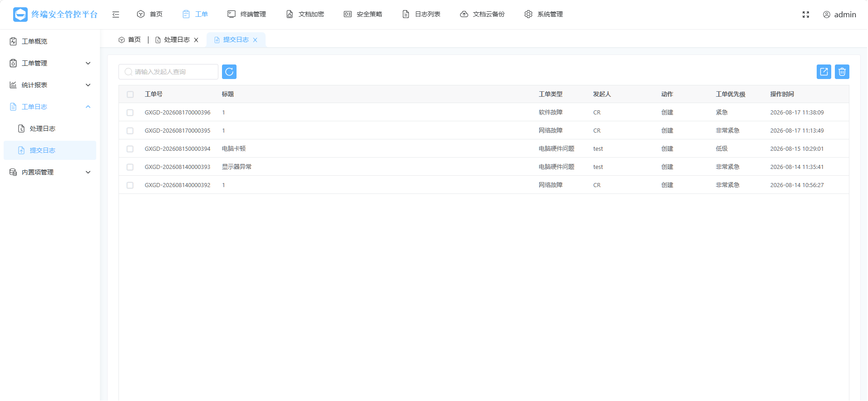Toggle the select-all checkbox in table header

coord(130,94)
